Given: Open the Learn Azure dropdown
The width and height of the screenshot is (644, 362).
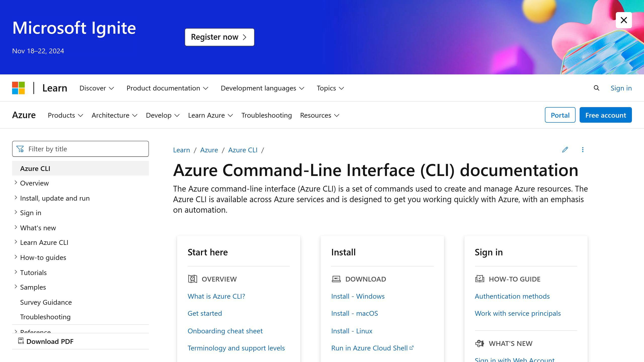Looking at the screenshot, I should pos(211,115).
